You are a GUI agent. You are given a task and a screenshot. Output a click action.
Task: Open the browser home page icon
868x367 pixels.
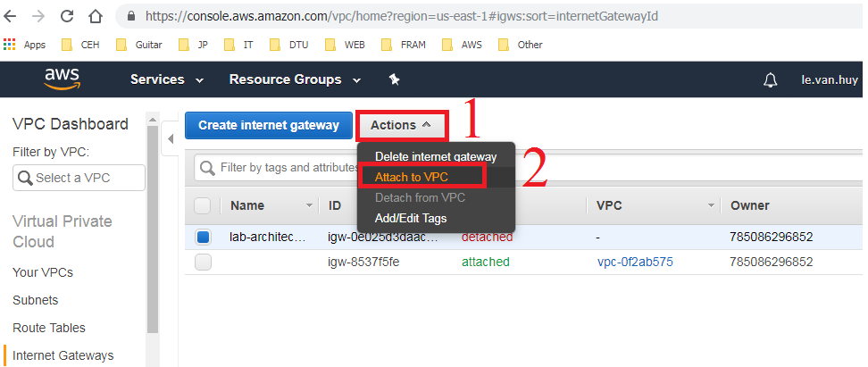click(96, 16)
